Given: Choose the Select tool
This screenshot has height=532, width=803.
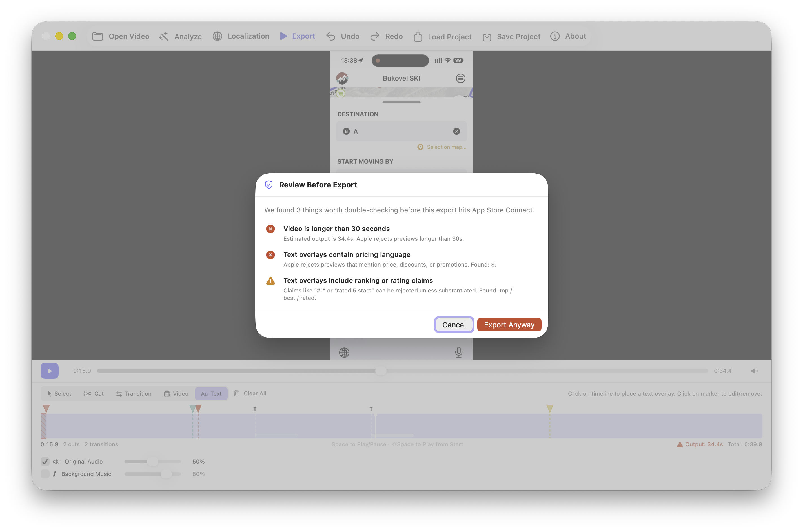Looking at the screenshot, I should point(59,394).
